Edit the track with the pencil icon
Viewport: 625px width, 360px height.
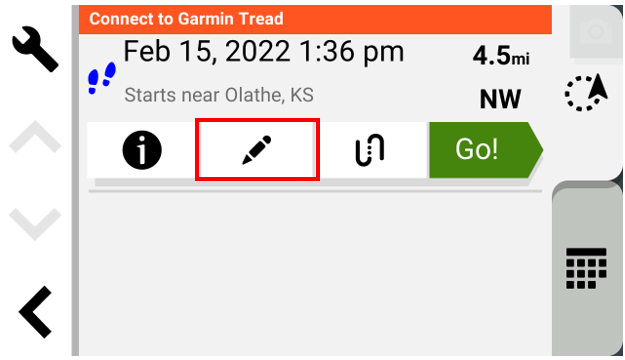pos(257,150)
